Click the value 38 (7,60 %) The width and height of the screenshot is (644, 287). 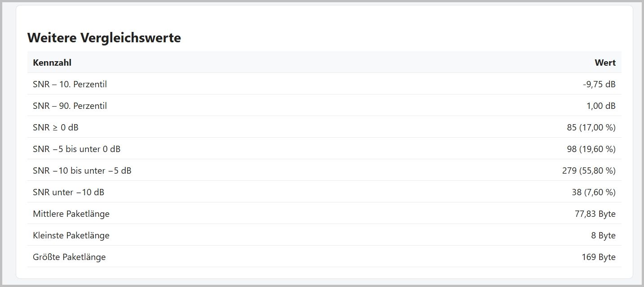[594, 192]
